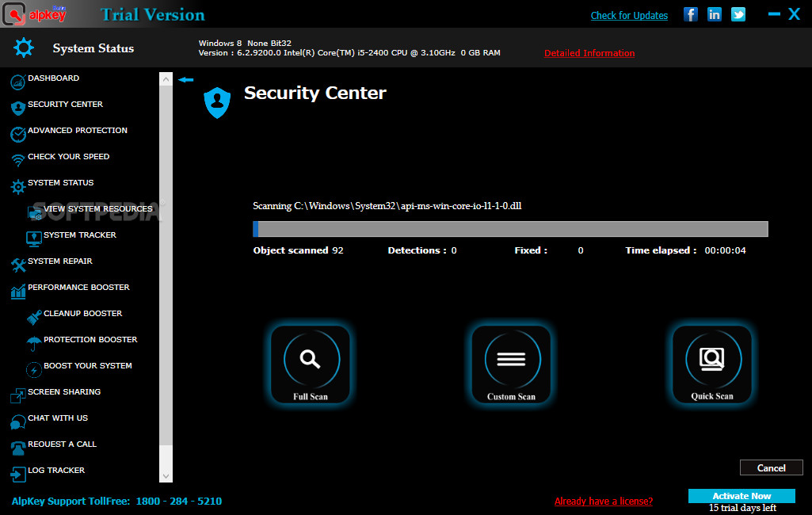Click the sidebar scrollbar up arrow
This screenshot has height=515, width=812.
[166, 79]
